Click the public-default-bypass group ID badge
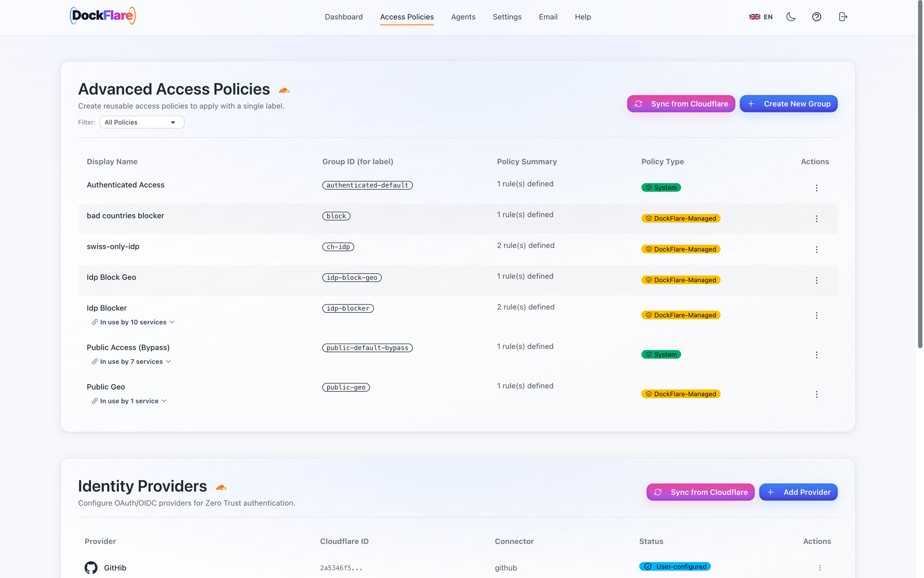Viewport: 924px width, 578px height. pyautogui.click(x=367, y=348)
